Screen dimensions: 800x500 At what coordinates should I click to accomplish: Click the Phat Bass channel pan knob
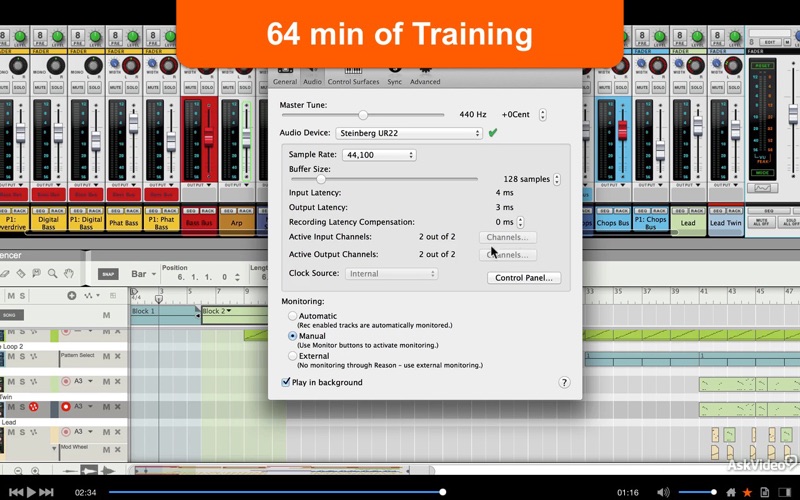click(x=131, y=66)
